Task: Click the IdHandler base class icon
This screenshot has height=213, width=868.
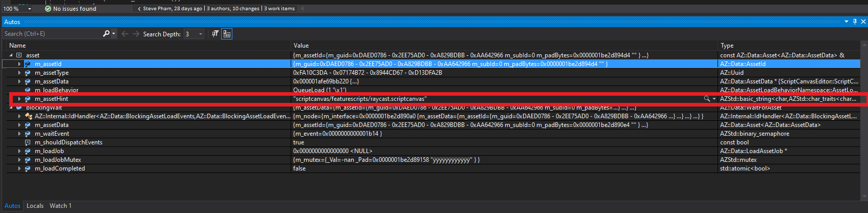Action: point(29,116)
